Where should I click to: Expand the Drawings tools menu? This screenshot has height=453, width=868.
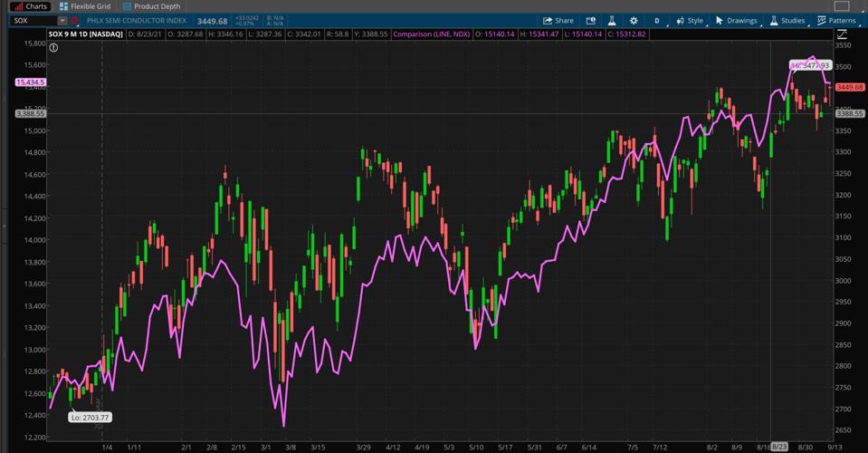[736, 20]
